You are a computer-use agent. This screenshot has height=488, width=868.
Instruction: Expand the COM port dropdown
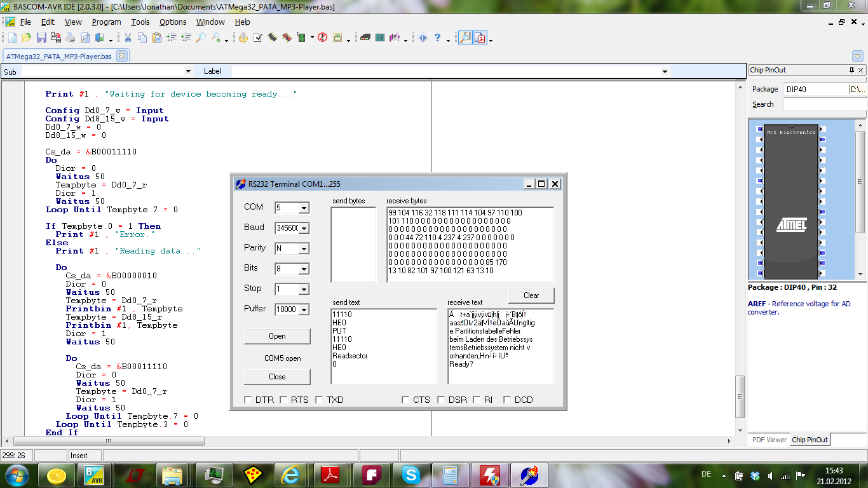pyautogui.click(x=303, y=208)
